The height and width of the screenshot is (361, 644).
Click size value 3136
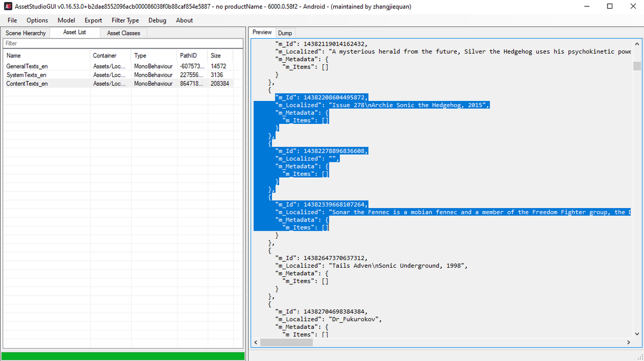(217, 75)
